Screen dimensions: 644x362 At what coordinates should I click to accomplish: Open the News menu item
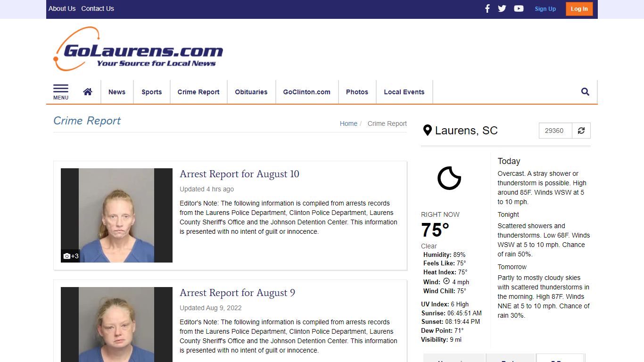[117, 92]
